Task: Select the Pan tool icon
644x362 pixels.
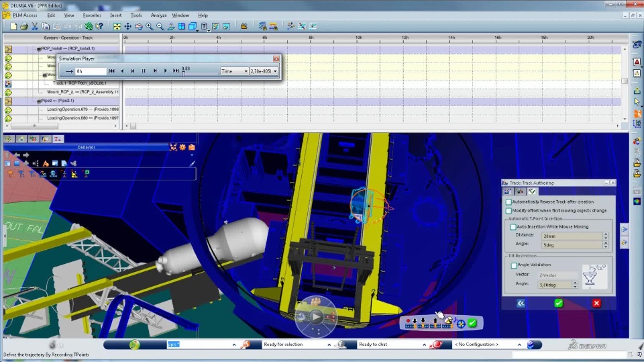Action: pyautogui.click(x=127, y=26)
